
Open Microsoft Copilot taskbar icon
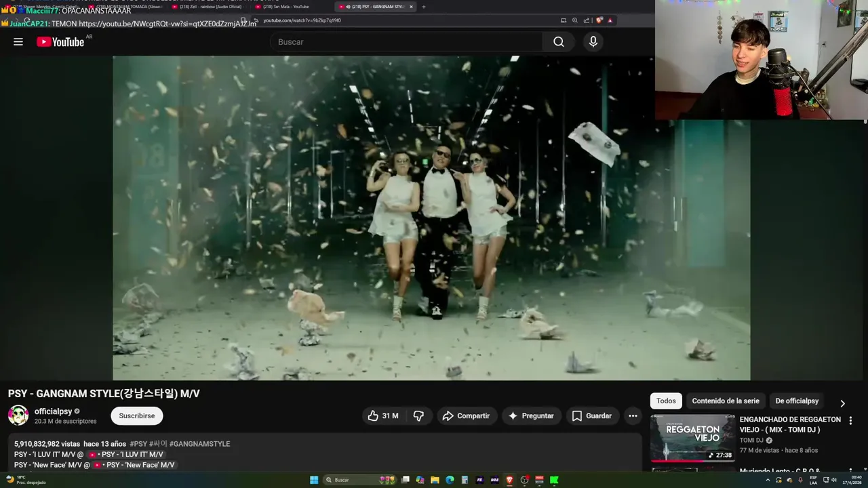(420, 480)
